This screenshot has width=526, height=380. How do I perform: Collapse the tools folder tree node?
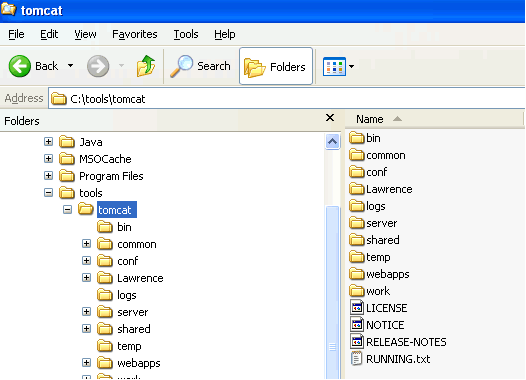click(49, 193)
